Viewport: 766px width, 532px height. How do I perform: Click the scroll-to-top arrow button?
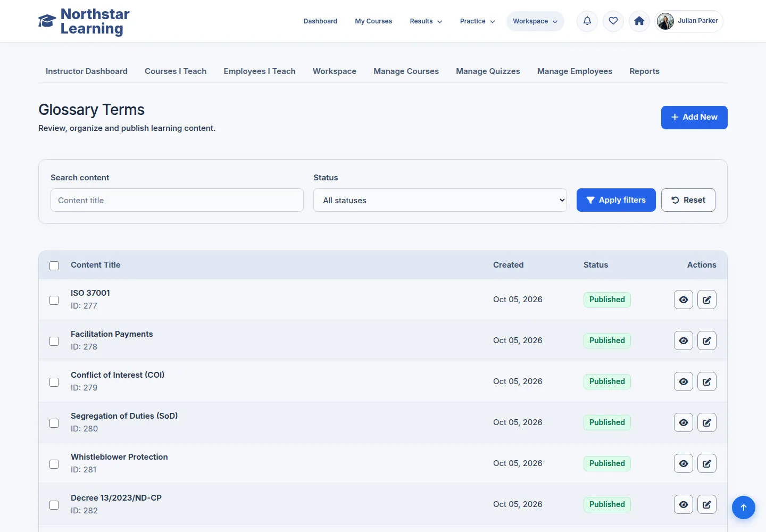(x=744, y=508)
